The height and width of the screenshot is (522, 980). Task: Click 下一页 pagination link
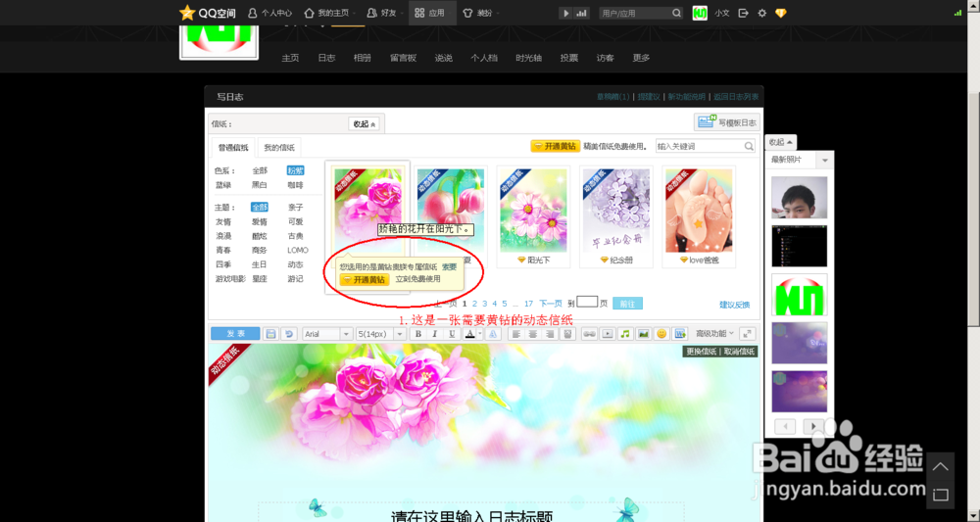pyautogui.click(x=551, y=304)
